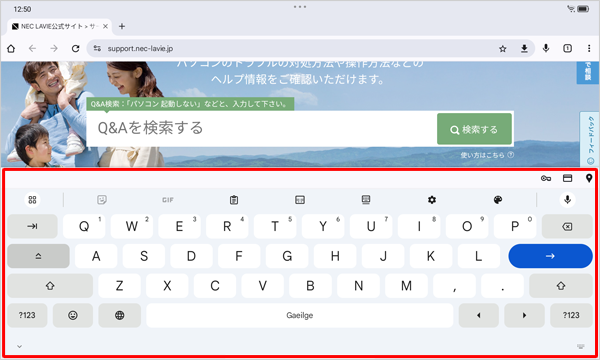
Task: Collapse the keyboard with down chevron
Action: coord(20,347)
